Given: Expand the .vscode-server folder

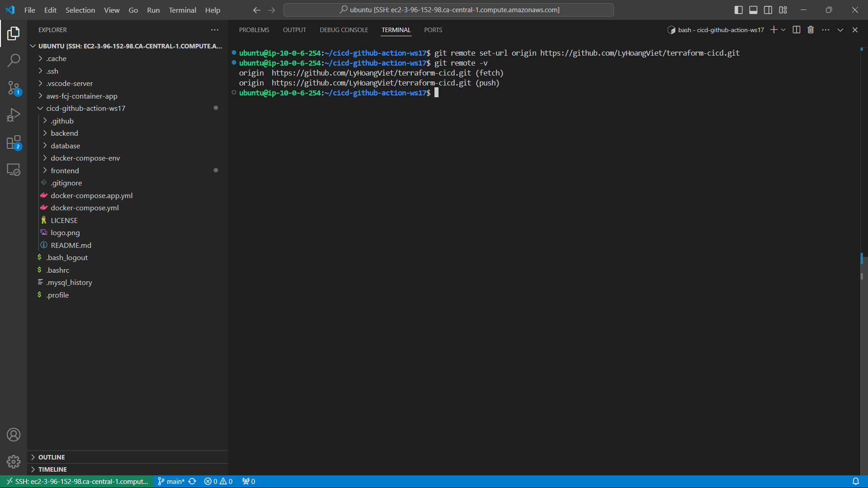Looking at the screenshot, I should (x=127, y=84).
